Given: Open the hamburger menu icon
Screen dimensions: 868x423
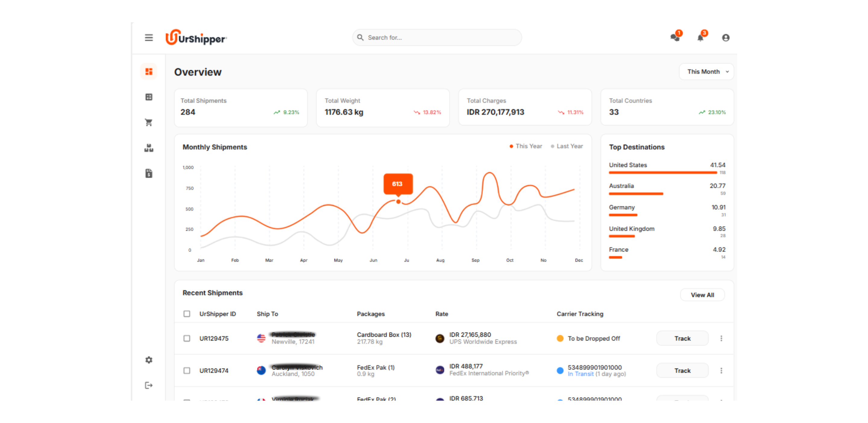Looking at the screenshot, I should pyautogui.click(x=149, y=38).
